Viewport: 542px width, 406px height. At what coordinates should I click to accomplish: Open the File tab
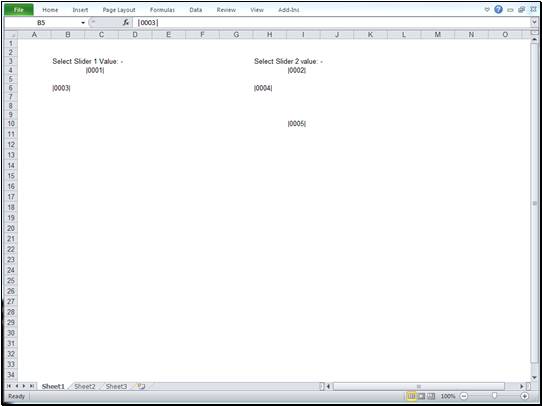19,10
